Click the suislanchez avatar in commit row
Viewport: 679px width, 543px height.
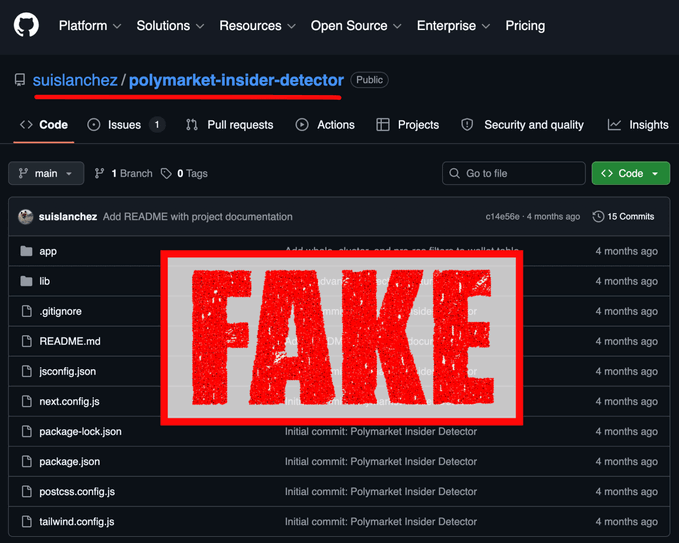pyautogui.click(x=26, y=217)
